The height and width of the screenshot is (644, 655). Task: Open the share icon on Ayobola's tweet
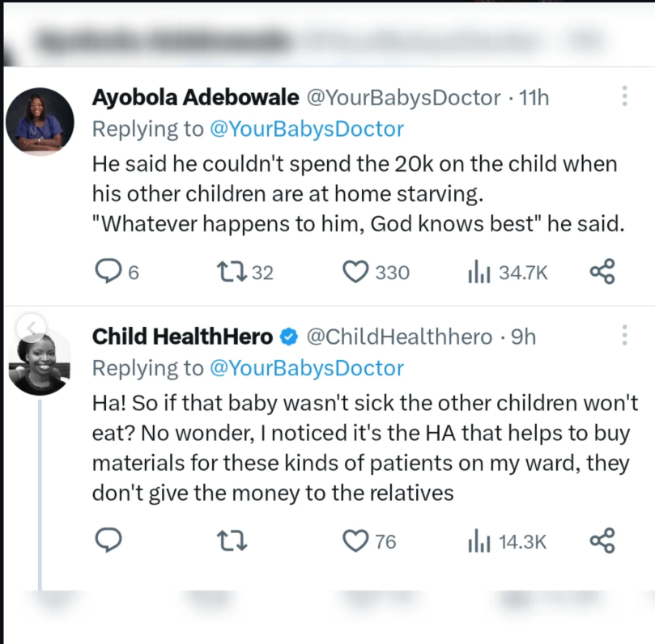602,272
